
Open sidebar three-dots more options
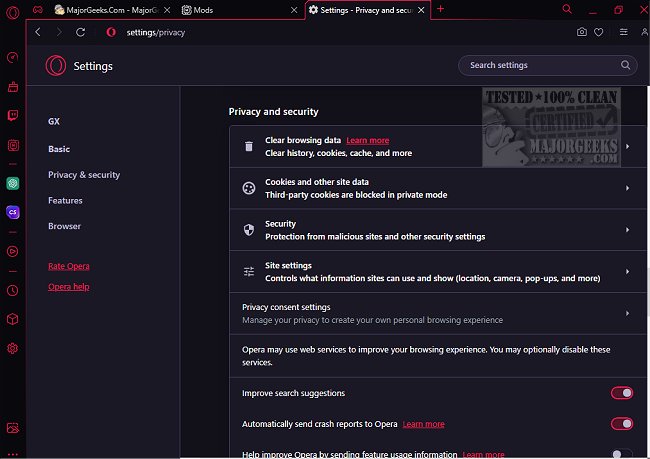click(x=13, y=454)
